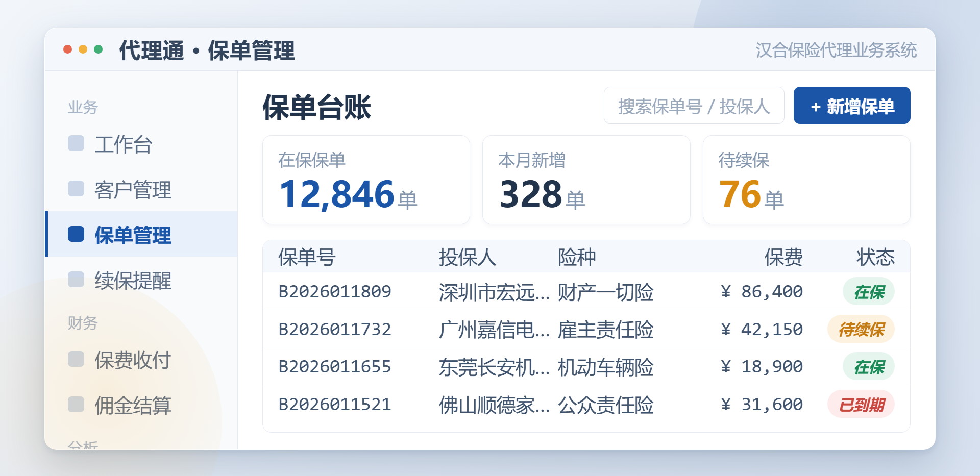980x476 pixels.
Task: Click policyholder 广州嘉信电...
Action: [494, 330]
